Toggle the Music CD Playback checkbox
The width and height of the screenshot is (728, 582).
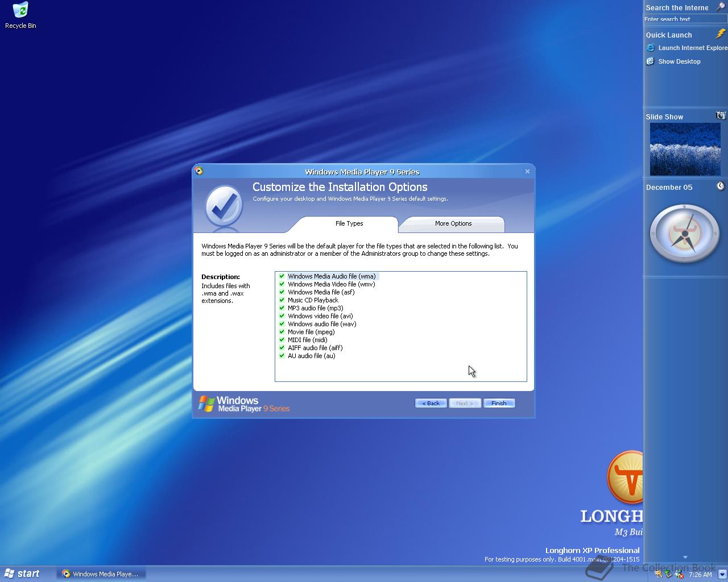pos(282,300)
